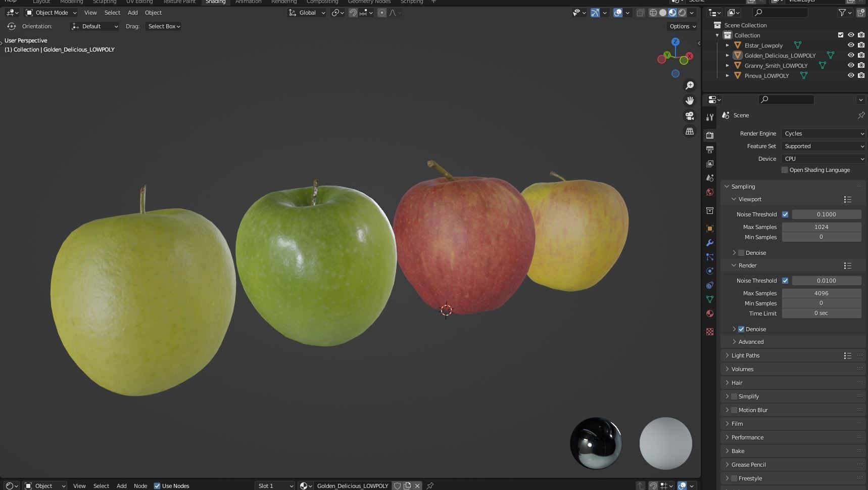The image size is (868, 490).
Task: Open the Feature Set dropdown
Action: (823, 146)
